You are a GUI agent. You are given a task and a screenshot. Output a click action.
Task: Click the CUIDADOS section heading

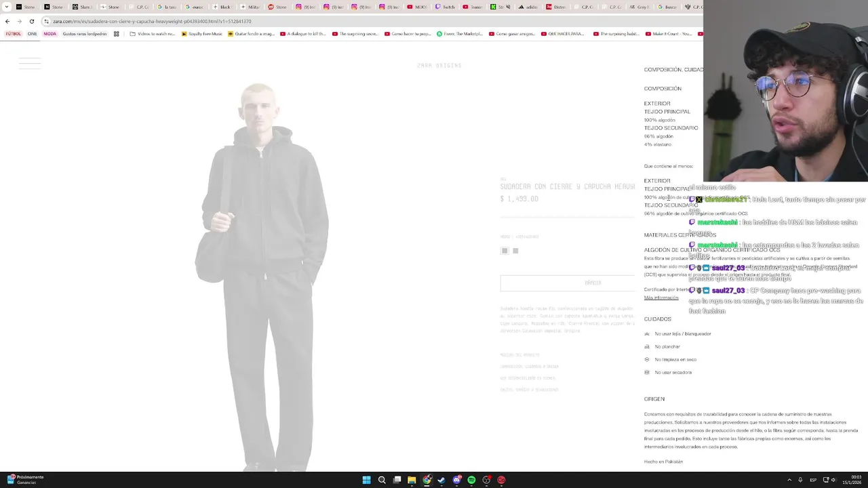[658, 319]
